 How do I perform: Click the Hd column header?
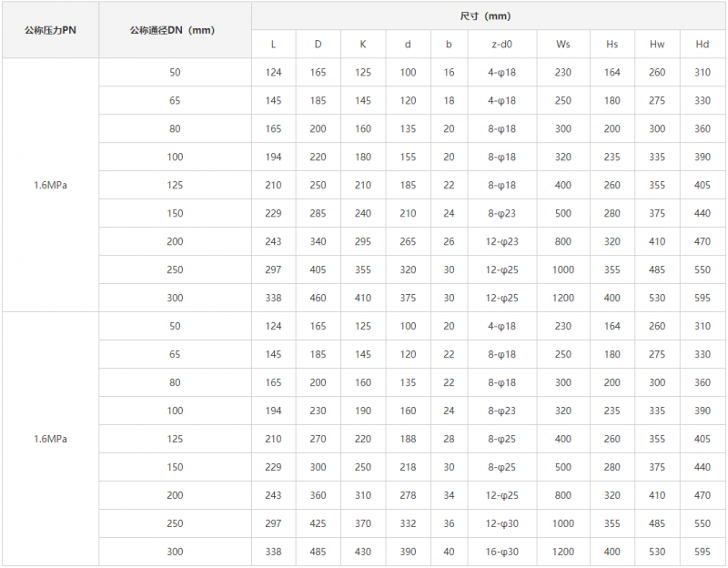(703, 44)
